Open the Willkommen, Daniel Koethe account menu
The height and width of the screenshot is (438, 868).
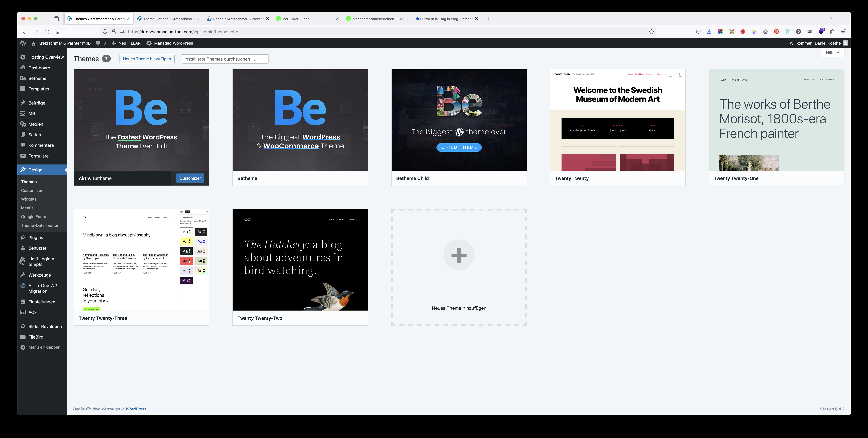(x=818, y=43)
